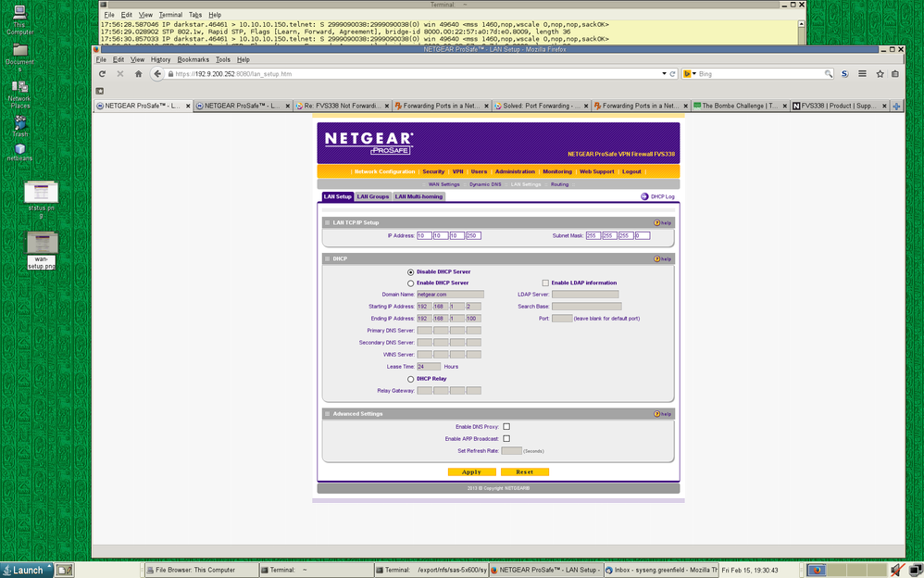The image size is (924, 578).
Task: Click the first IP Address octet field
Action: coord(424,236)
